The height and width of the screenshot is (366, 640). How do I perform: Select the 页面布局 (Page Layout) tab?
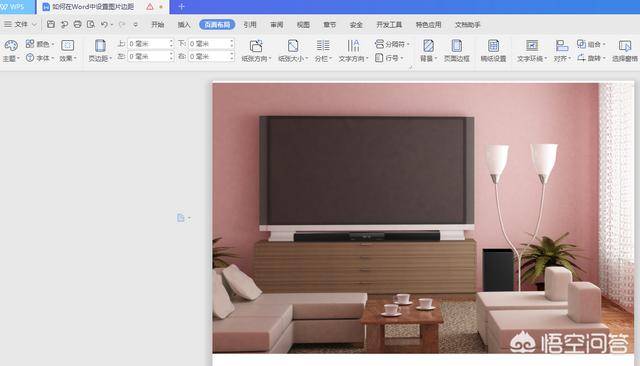(x=217, y=24)
